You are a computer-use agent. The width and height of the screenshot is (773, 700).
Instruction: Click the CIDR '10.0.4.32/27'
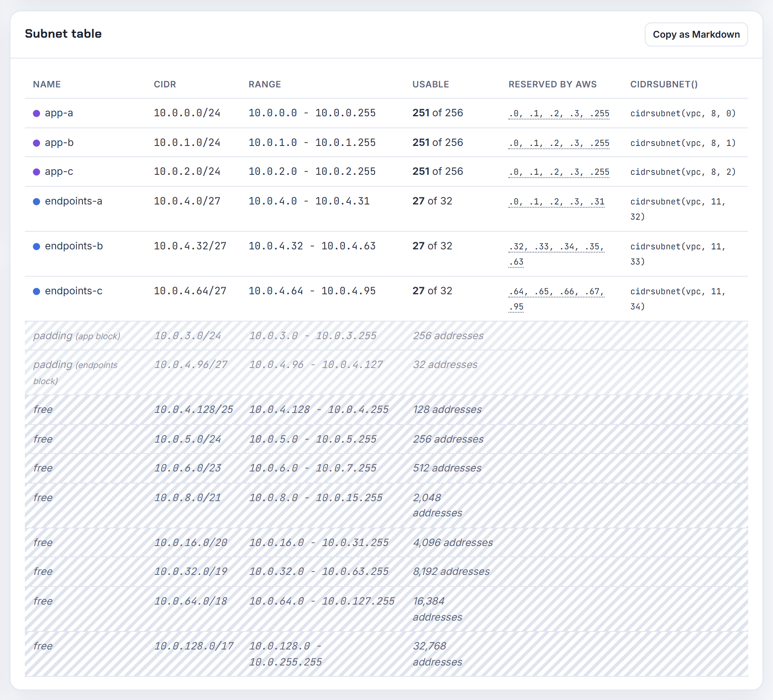coord(190,246)
